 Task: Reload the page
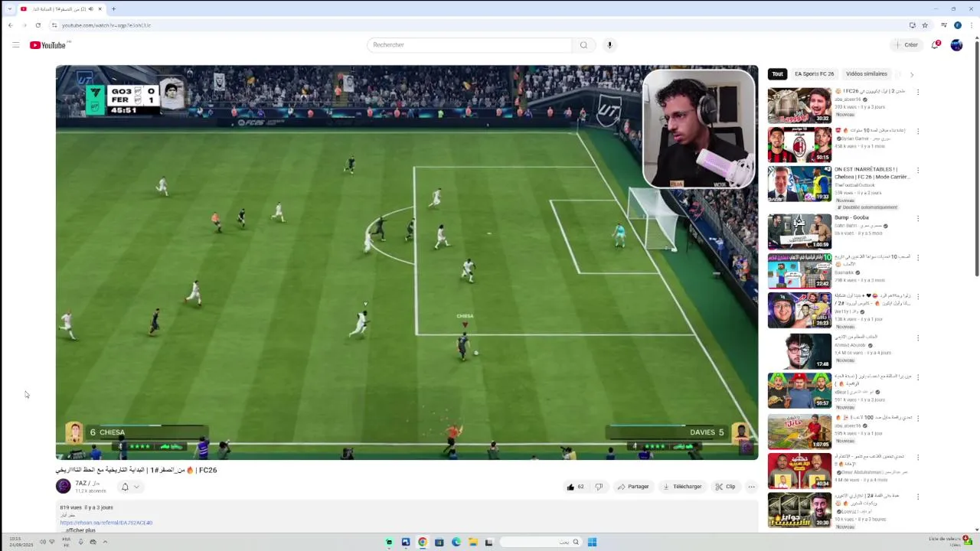(x=38, y=25)
